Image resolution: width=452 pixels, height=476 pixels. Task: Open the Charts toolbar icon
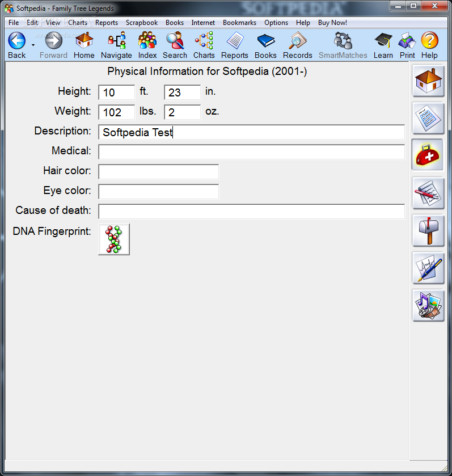tap(204, 41)
